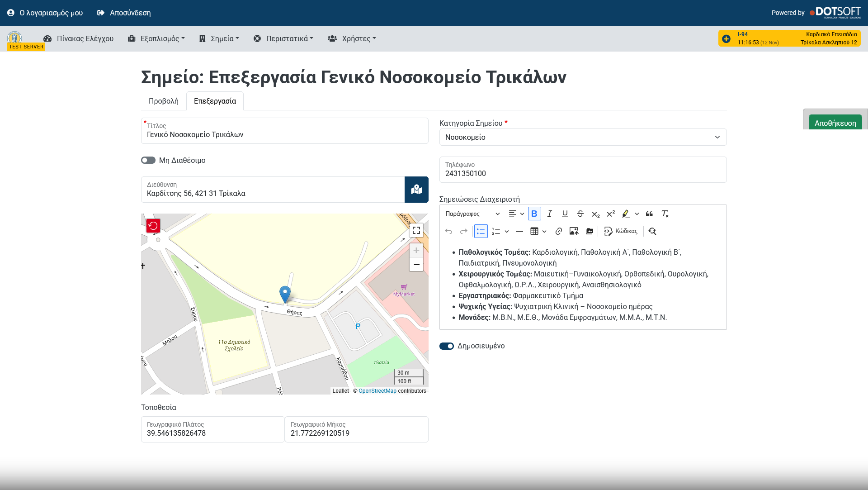The image size is (868, 490).
Task: Apply block quote formatting
Action: pyautogui.click(x=649, y=214)
